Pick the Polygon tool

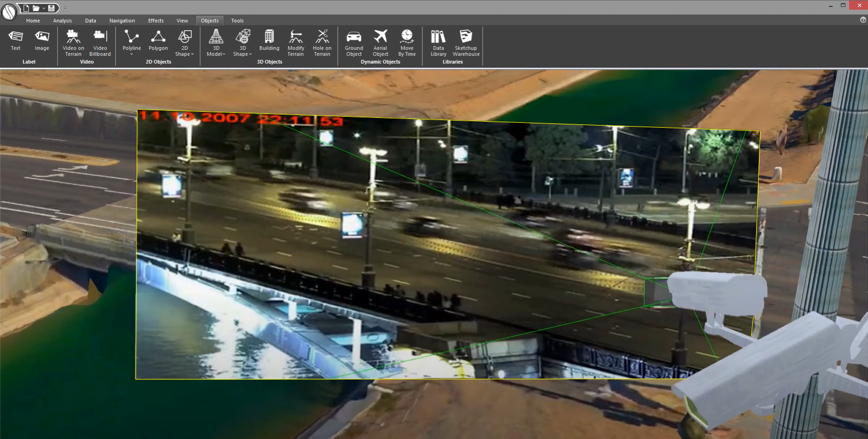click(x=158, y=41)
